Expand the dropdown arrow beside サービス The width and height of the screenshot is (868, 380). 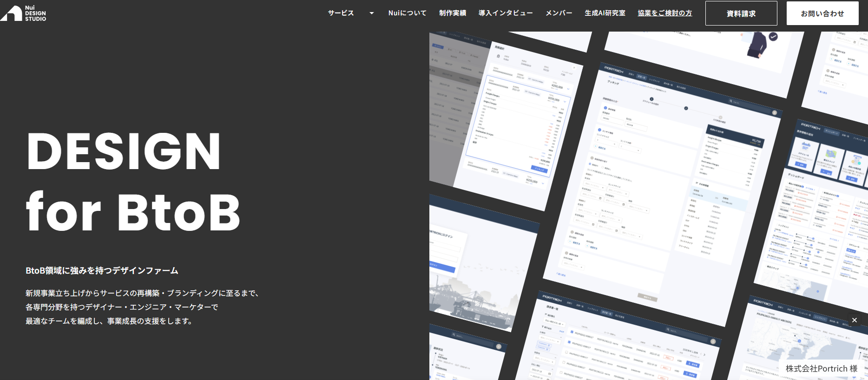click(x=371, y=13)
